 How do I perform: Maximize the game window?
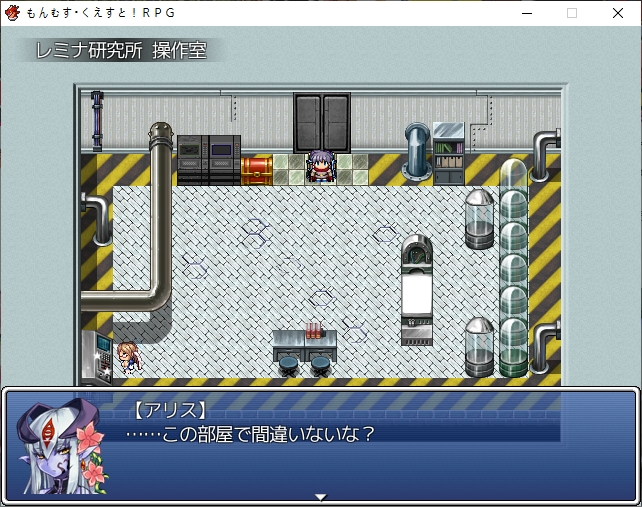[572, 13]
